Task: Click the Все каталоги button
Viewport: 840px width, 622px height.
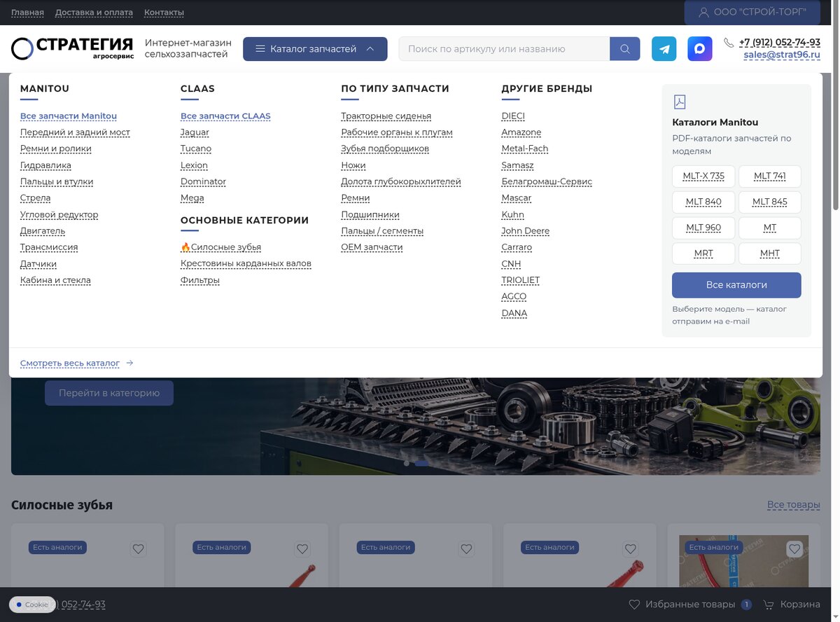Action: point(736,285)
